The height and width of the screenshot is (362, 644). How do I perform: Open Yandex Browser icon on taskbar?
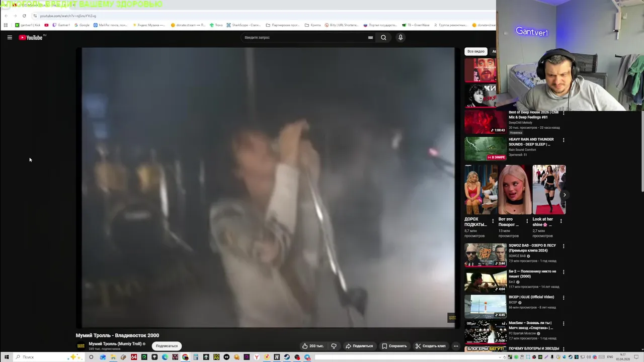[257, 357]
